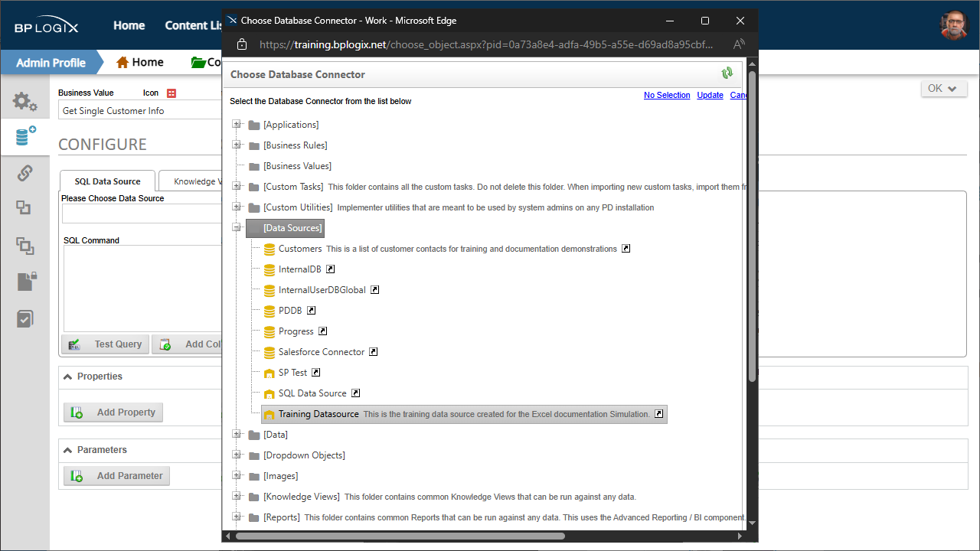Screen dimensions: 980x551
Task: Click the partially hidden Add Column button
Action: [188, 344]
